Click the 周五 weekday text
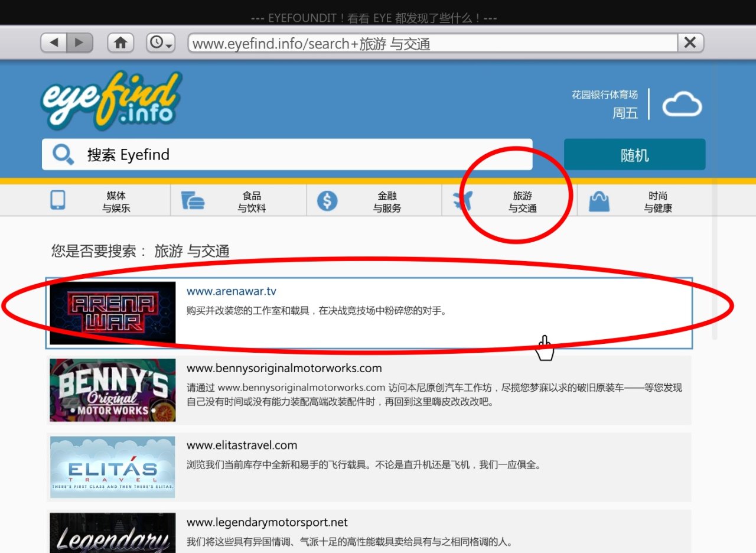The image size is (756, 553). click(625, 113)
